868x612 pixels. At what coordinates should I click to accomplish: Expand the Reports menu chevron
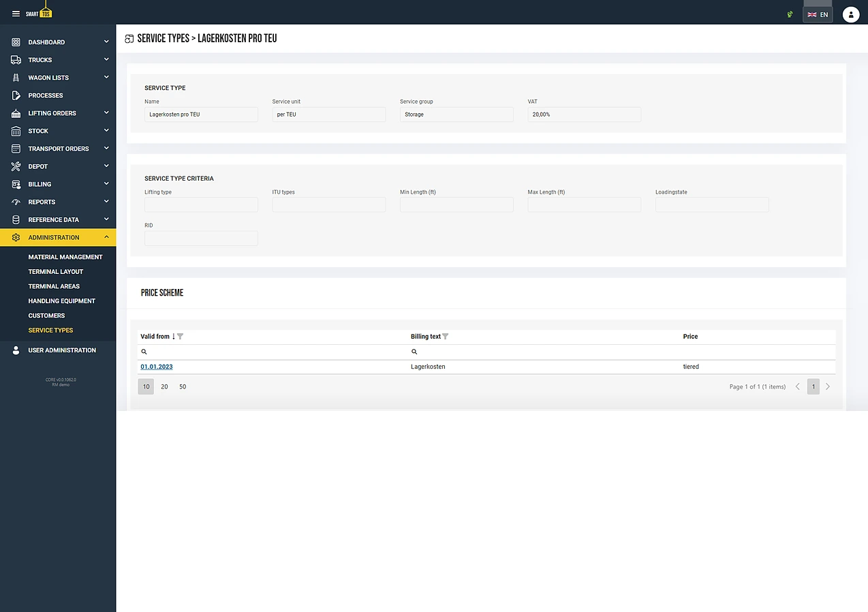coord(106,201)
